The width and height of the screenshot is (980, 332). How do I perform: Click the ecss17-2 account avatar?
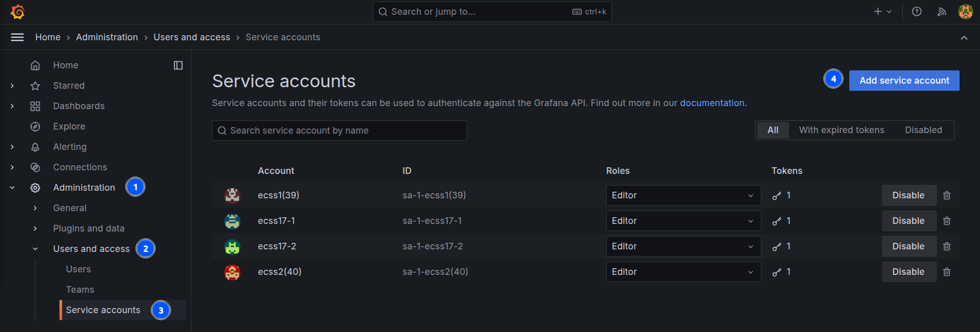tap(232, 247)
